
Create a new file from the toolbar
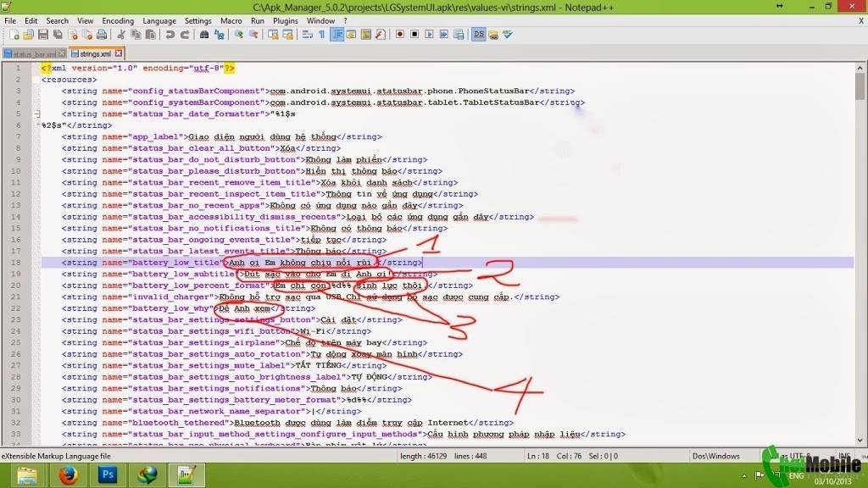(x=15, y=35)
